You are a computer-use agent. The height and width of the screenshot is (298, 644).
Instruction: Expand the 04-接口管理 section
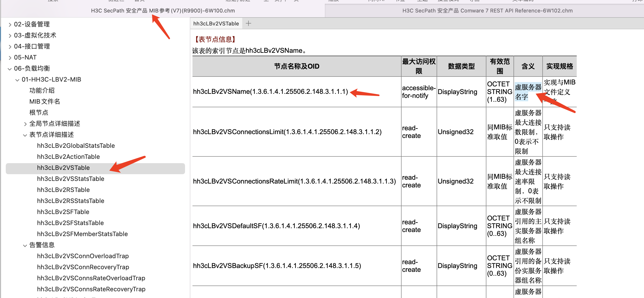coord(10,47)
